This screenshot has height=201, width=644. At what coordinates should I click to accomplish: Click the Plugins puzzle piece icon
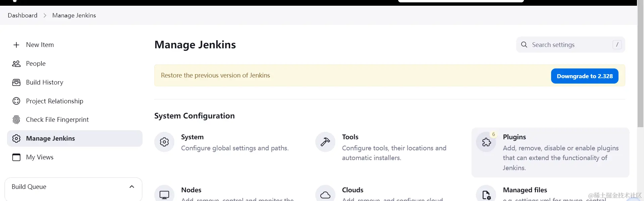[x=486, y=142]
